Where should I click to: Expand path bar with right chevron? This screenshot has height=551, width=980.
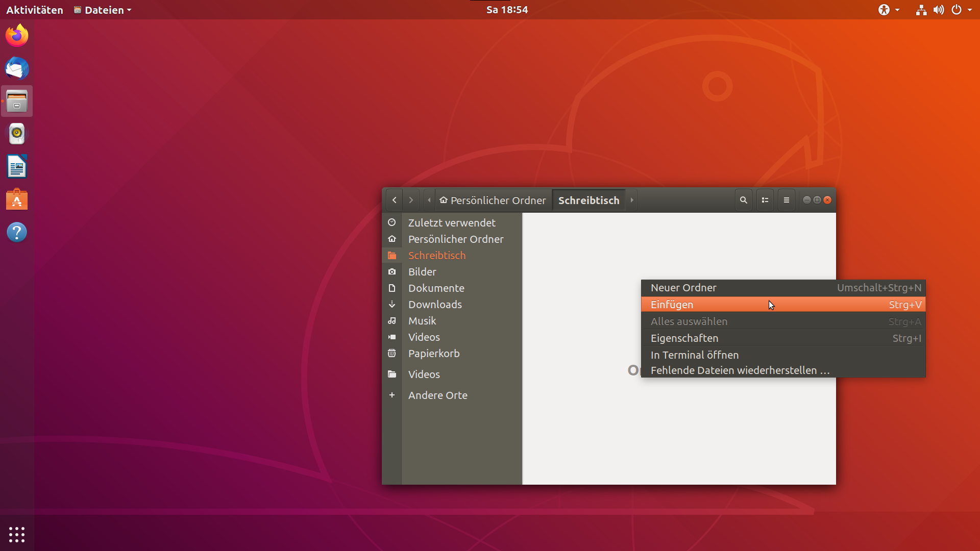click(632, 200)
